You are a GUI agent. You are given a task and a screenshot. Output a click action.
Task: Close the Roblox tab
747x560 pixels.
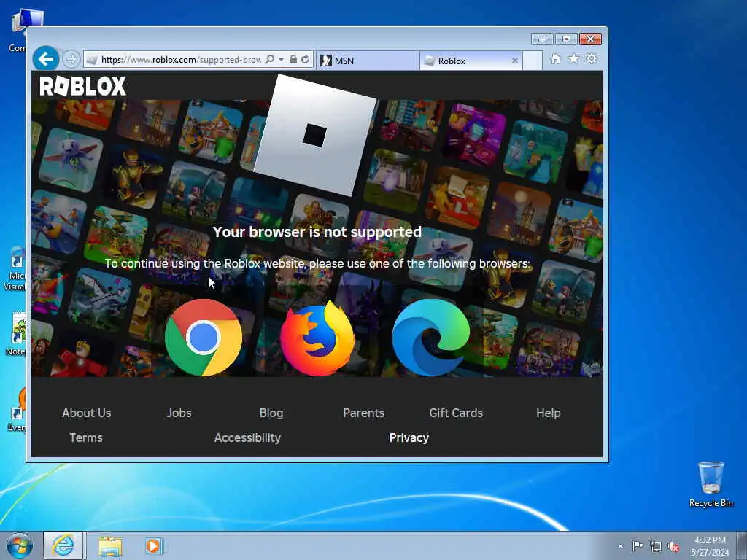(x=514, y=61)
